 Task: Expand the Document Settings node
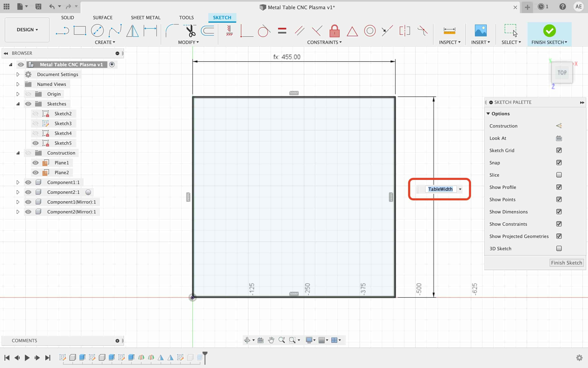(18, 74)
